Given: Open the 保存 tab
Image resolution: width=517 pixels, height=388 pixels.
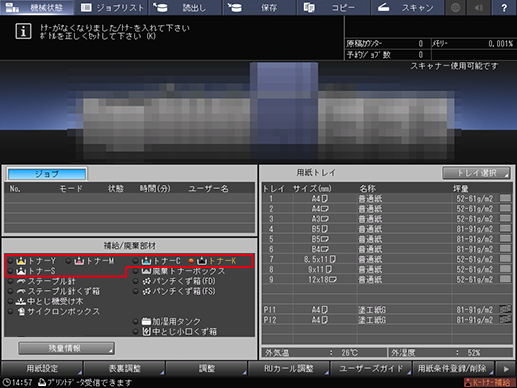Looking at the screenshot, I should [260, 7].
